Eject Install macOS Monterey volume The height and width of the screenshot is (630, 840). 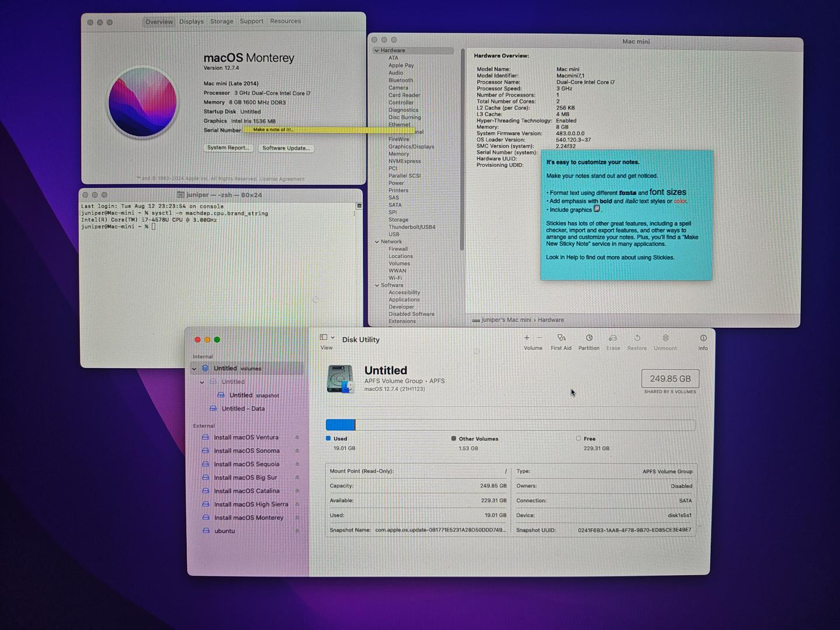(297, 518)
